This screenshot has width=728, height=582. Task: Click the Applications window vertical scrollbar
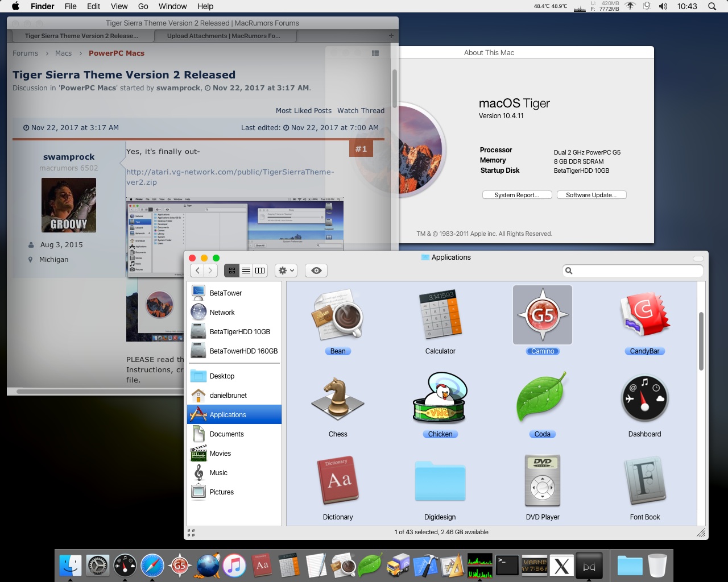(x=701, y=342)
